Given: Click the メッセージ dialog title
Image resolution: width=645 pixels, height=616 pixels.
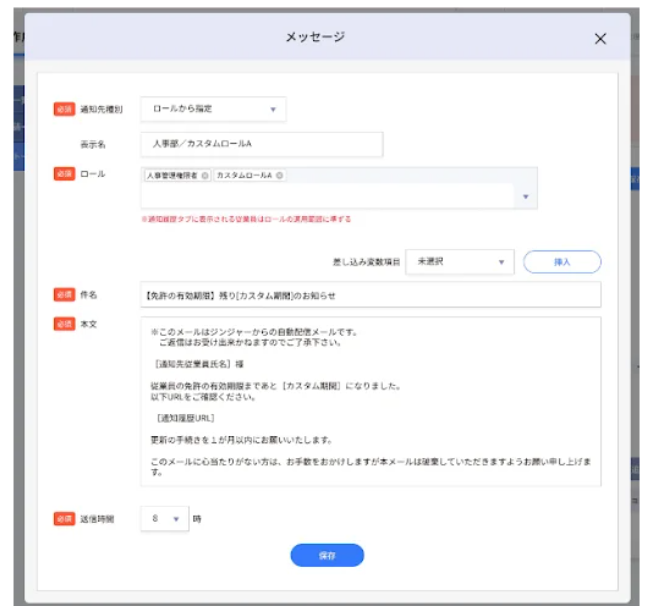Looking at the screenshot, I should [x=315, y=37].
